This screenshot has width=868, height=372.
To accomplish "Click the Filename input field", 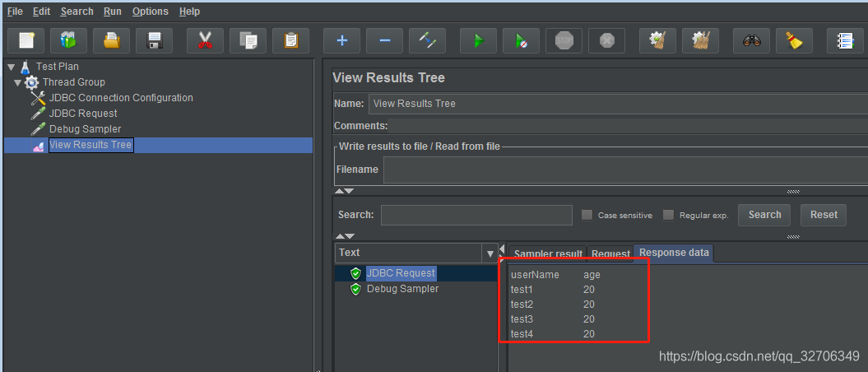I will tap(625, 170).
